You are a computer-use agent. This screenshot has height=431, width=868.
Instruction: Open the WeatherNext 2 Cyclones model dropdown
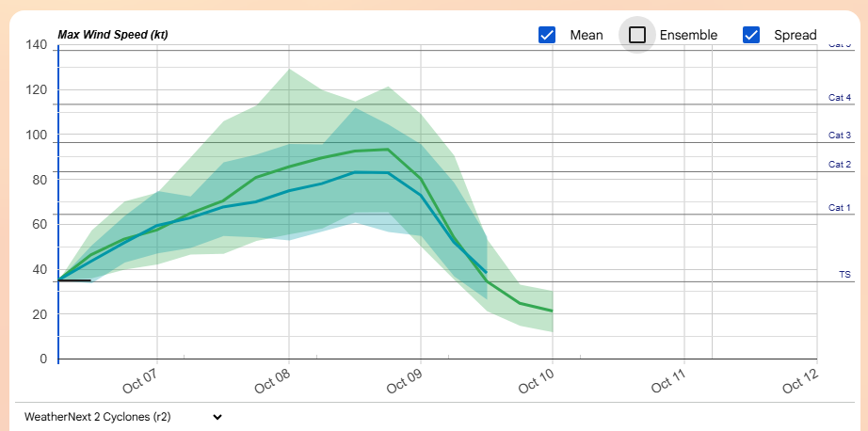coord(123,417)
